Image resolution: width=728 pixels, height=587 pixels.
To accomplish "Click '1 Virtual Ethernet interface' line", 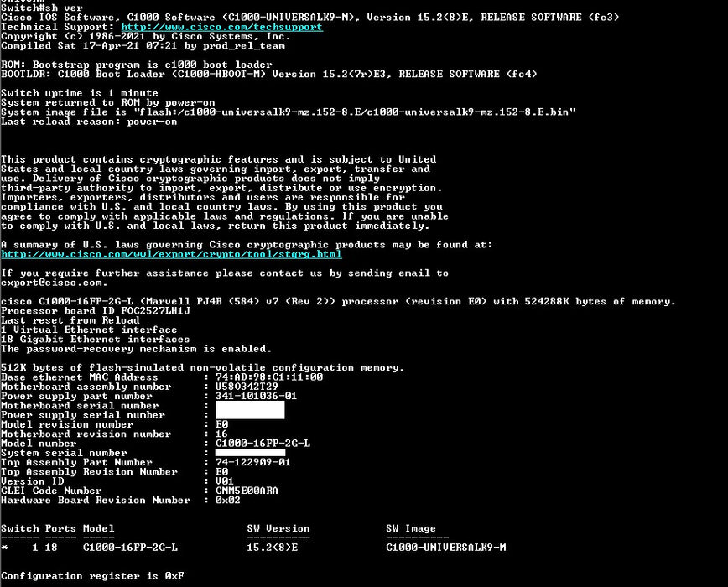I will (x=89, y=330).
